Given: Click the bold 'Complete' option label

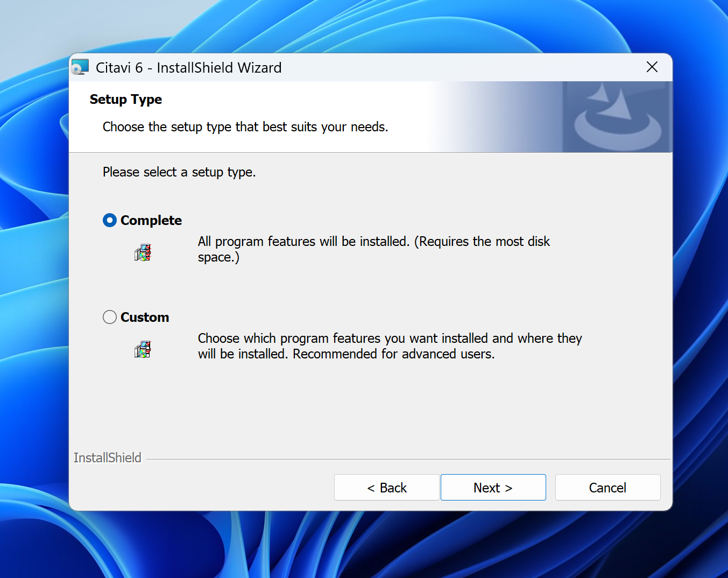Looking at the screenshot, I should [151, 221].
